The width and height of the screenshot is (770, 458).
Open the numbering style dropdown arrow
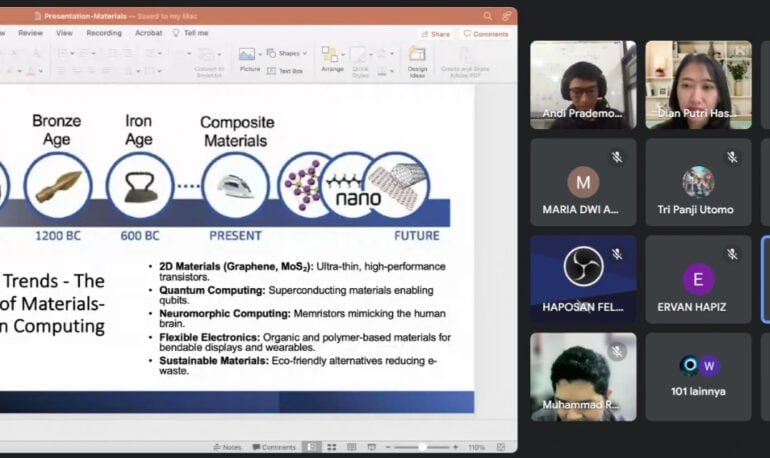[93, 54]
